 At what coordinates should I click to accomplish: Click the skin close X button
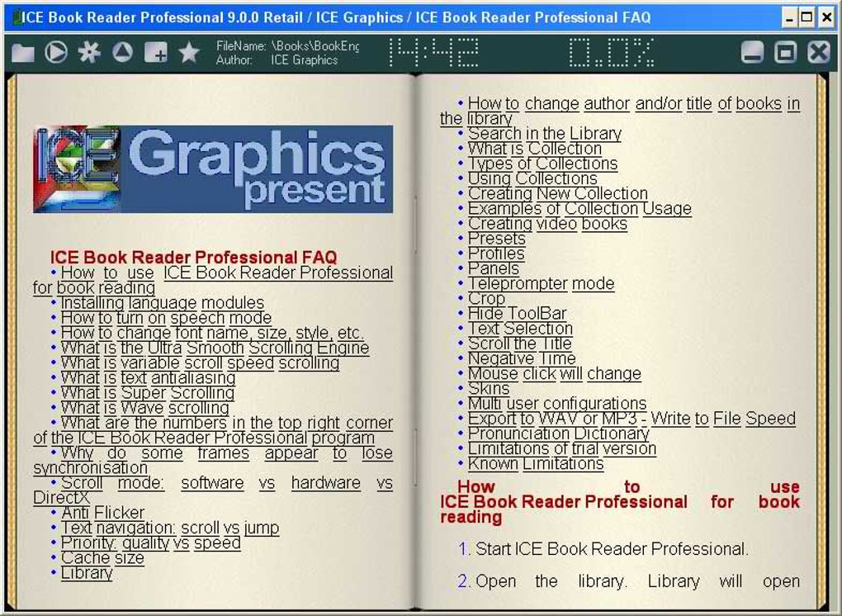click(819, 53)
